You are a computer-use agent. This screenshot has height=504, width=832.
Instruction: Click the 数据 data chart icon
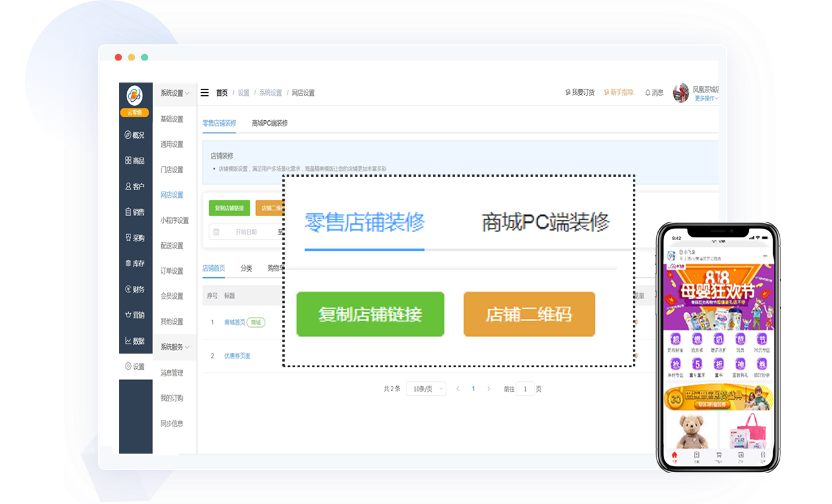click(x=128, y=341)
